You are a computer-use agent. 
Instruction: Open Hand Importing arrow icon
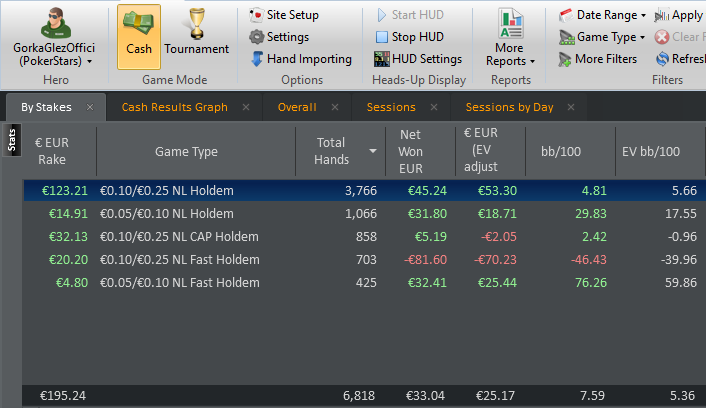pyautogui.click(x=257, y=59)
